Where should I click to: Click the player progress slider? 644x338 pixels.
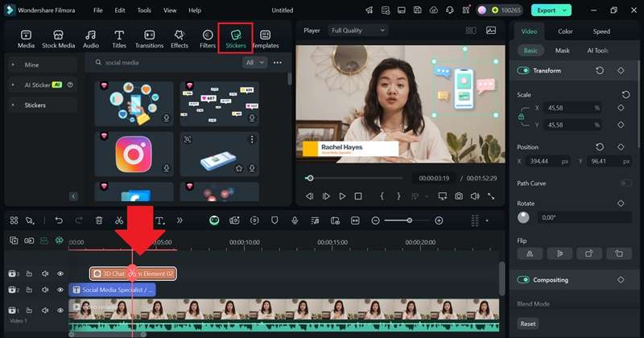[x=353, y=178]
